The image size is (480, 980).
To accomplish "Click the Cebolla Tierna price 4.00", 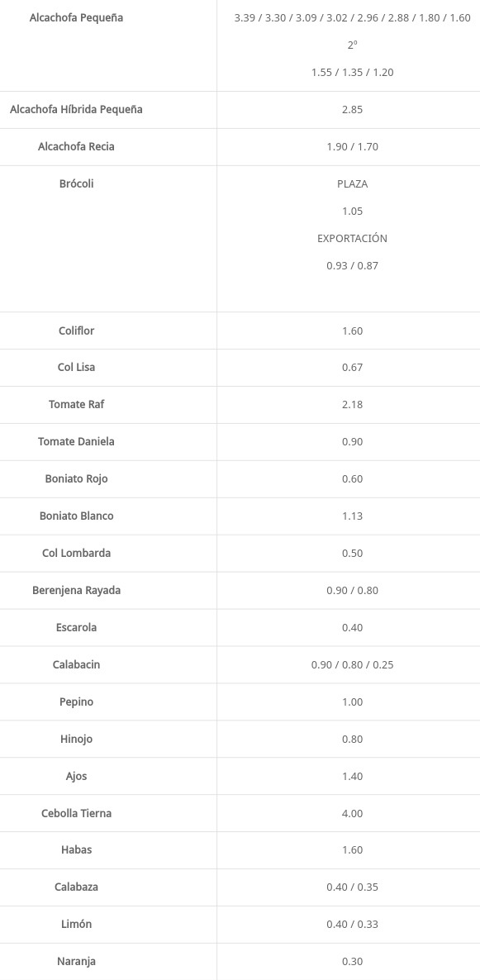I will [353, 813].
